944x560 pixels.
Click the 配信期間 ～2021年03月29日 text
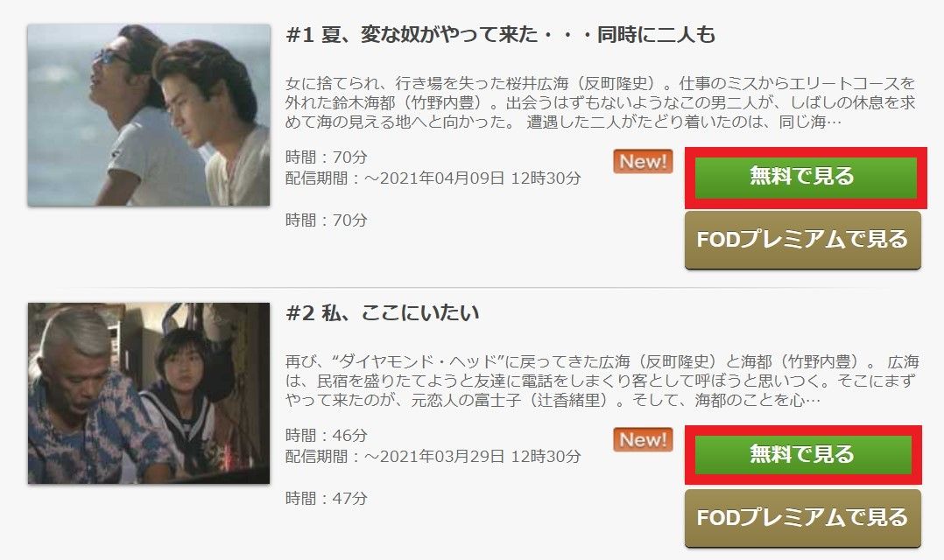[x=433, y=457]
